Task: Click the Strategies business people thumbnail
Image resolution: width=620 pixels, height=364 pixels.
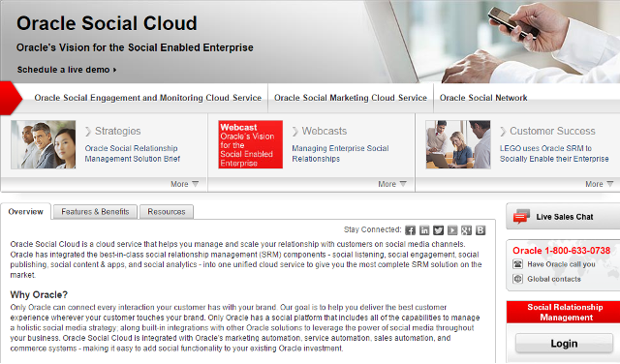Action: (43, 144)
